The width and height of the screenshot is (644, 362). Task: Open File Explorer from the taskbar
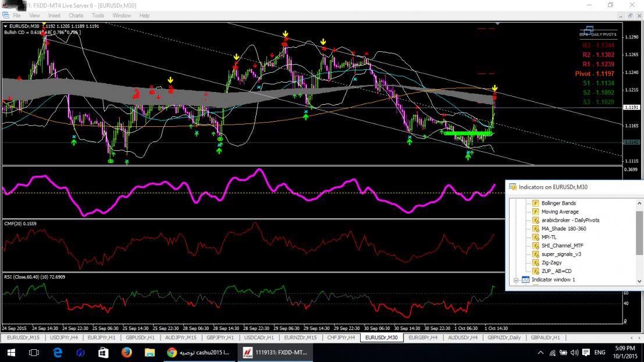point(150,352)
